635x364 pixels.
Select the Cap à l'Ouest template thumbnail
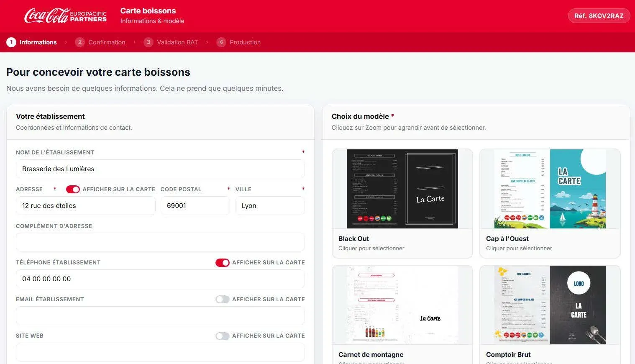pyautogui.click(x=550, y=189)
